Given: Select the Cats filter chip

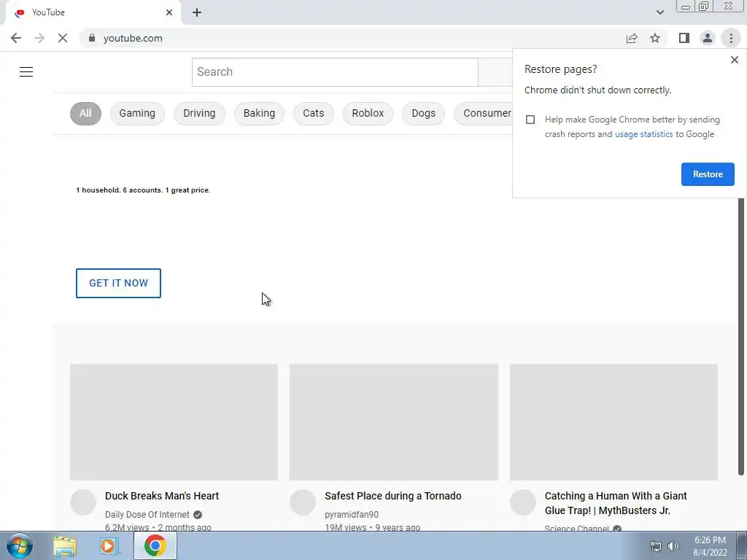Looking at the screenshot, I should [x=314, y=113].
